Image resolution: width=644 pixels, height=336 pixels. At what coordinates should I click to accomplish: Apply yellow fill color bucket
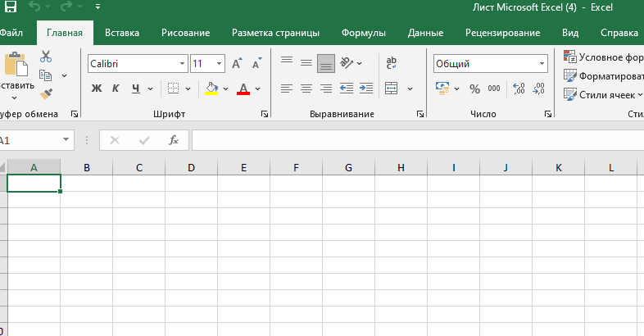[211, 89]
